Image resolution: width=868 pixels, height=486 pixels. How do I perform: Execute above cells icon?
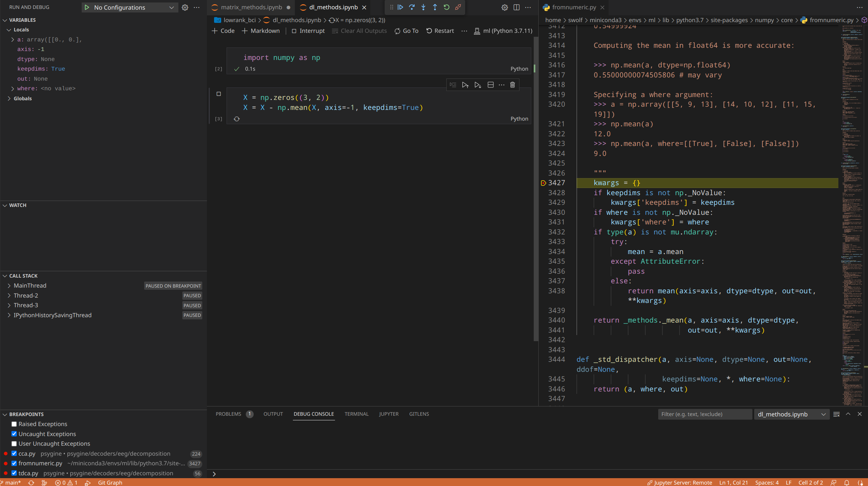(465, 85)
